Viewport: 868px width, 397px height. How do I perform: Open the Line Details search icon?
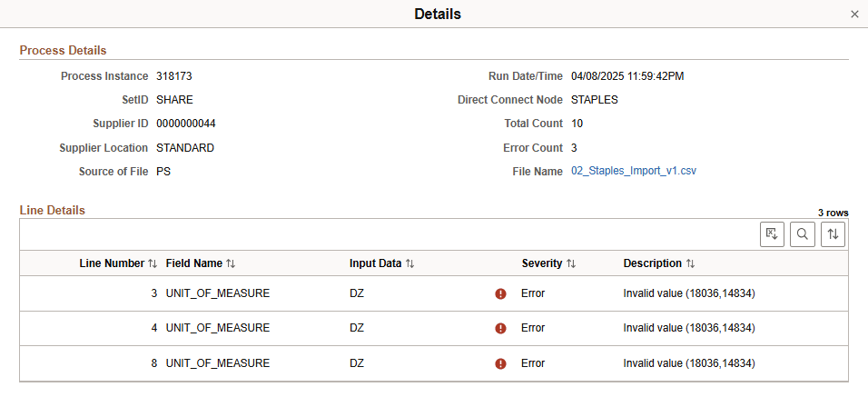pos(802,234)
